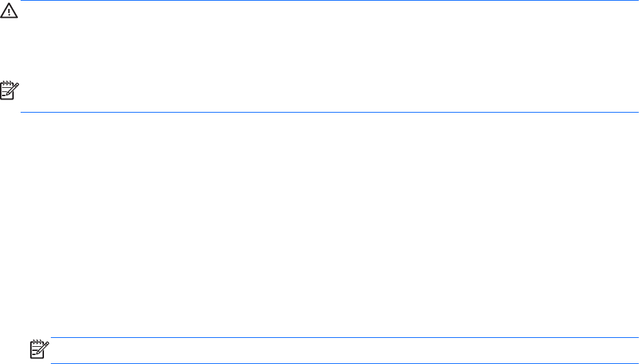Click the long gray divider under the first note icon

tap(330, 112)
